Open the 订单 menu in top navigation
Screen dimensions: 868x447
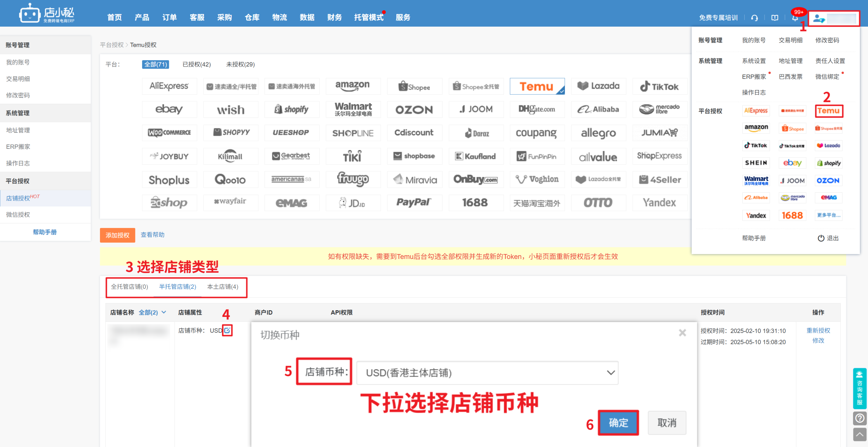(x=169, y=18)
